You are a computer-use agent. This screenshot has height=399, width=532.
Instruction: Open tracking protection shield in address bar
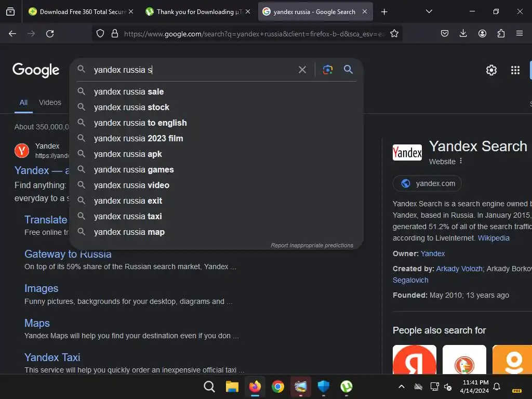[100, 34]
